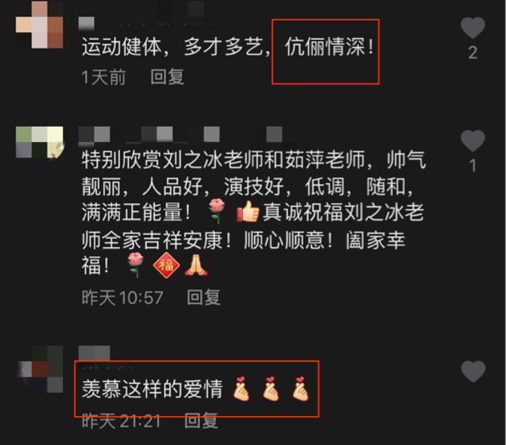Tap the thumbs-up emoji in the comment
The image size is (506, 445).
tap(248, 211)
